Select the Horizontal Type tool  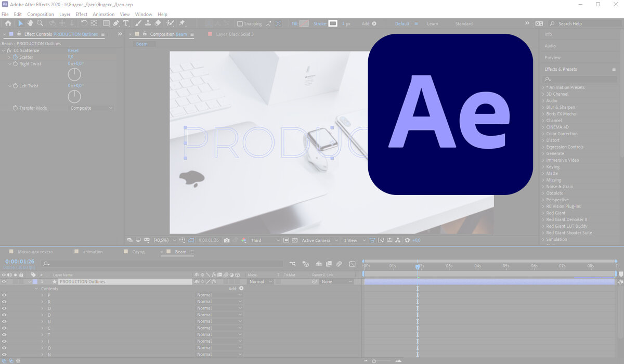[126, 23]
